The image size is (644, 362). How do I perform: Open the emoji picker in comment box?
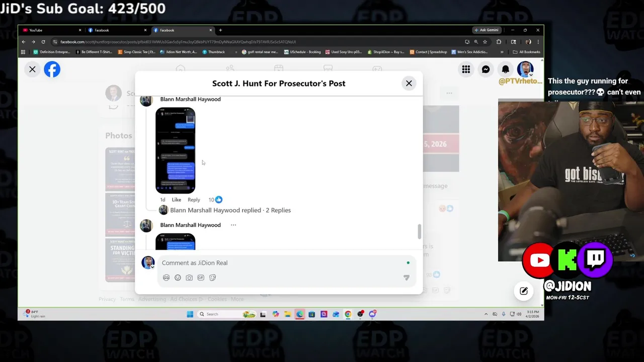pyautogui.click(x=178, y=278)
